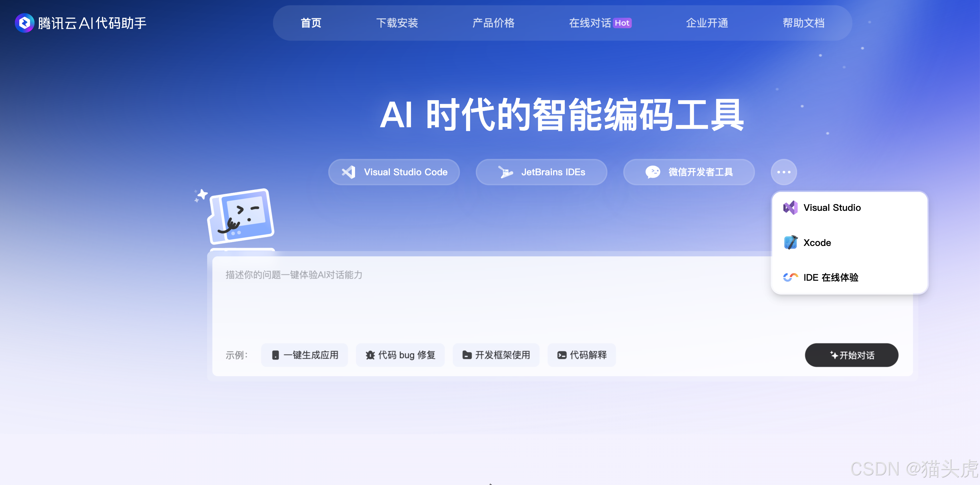
Task: Click the JetBrains IDEs icon
Action: point(505,172)
